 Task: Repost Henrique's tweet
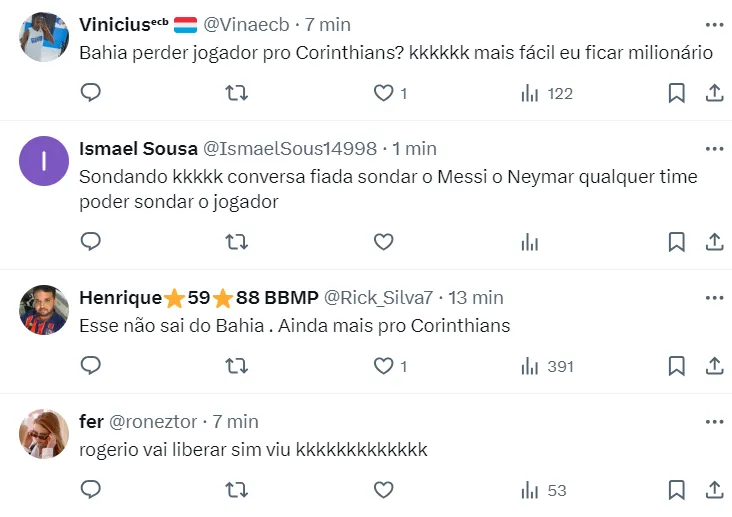click(237, 366)
